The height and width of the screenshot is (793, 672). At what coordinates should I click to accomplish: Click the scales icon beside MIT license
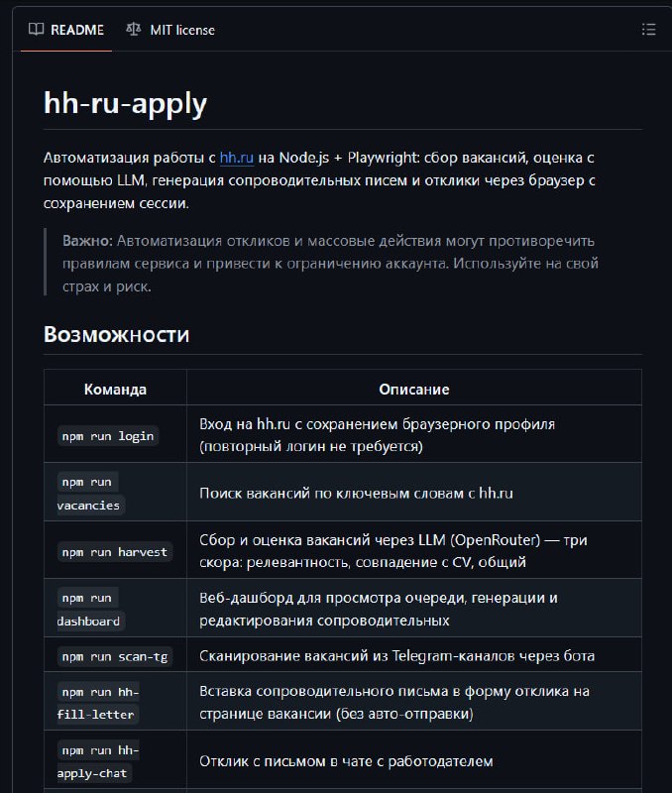[x=134, y=30]
